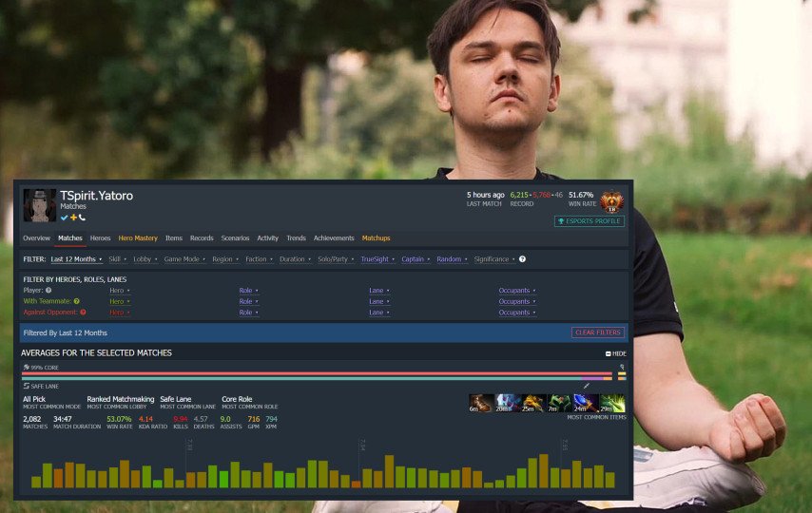Screen dimensions: 812x513
Task: Click the yellow plus subscriber icon
Action: point(73,218)
